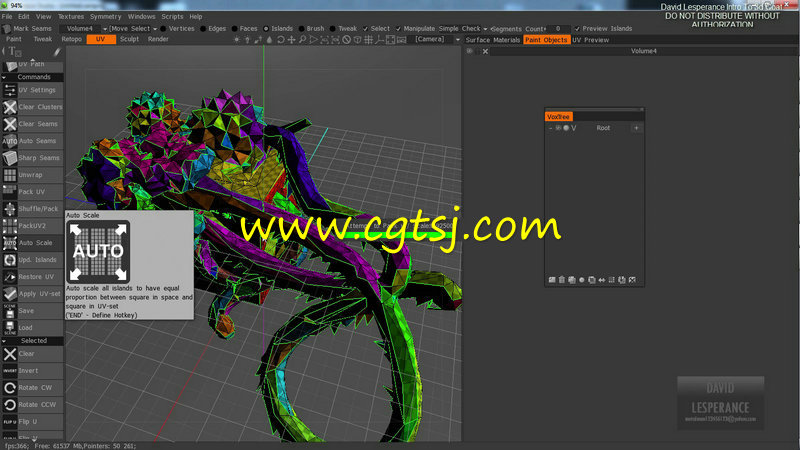
Task: Select Edges selection mode
Action: pyautogui.click(x=214, y=29)
